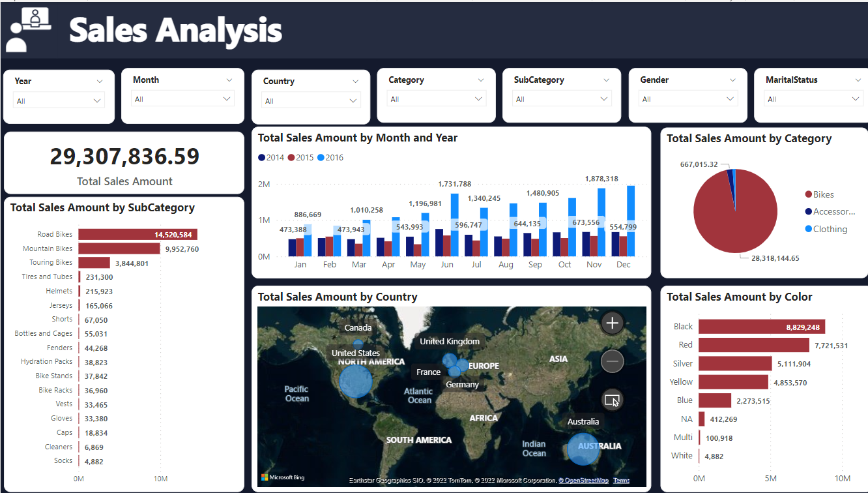Open the Year slicer dropdown

[59, 100]
